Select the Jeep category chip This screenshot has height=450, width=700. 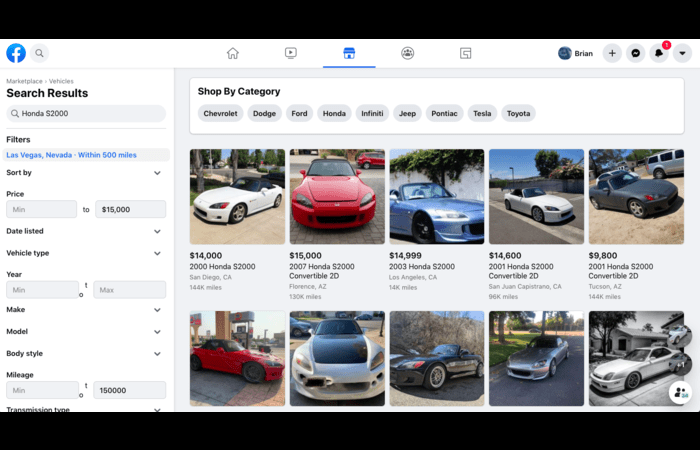click(407, 113)
